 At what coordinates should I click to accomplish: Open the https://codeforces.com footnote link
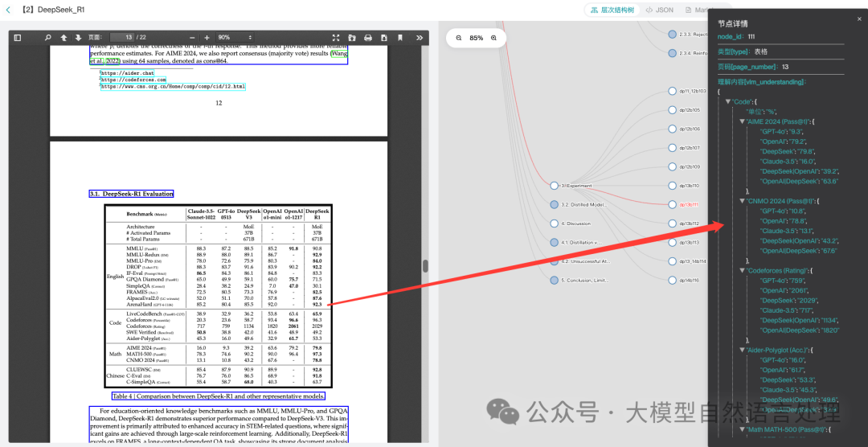pos(133,80)
